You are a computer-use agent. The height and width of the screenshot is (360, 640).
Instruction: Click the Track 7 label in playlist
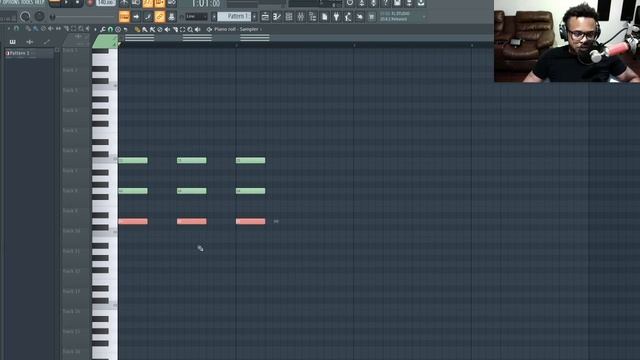click(x=70, y=171)
